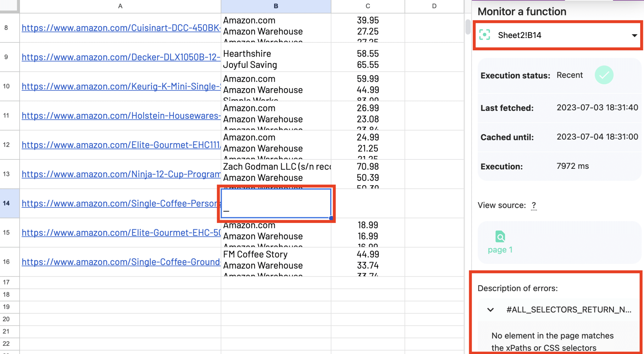Open the Ninja-12-Cup-Program Amazon link

pos(121,174)
